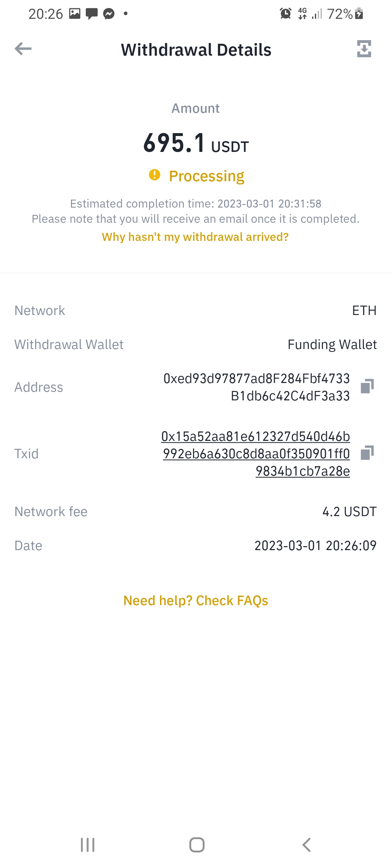Tap the Processing status text
391x868 pixels.
[206, 176]
